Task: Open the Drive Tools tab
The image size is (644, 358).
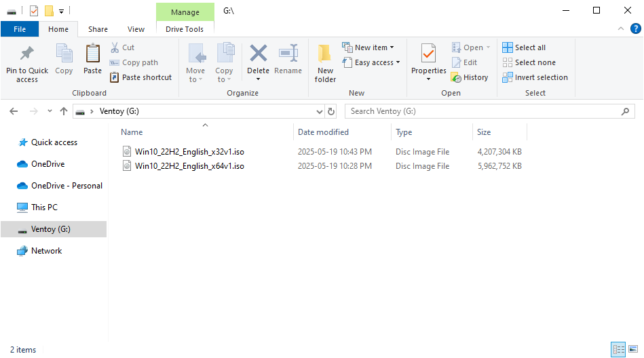Action: (x=185, y=29)
